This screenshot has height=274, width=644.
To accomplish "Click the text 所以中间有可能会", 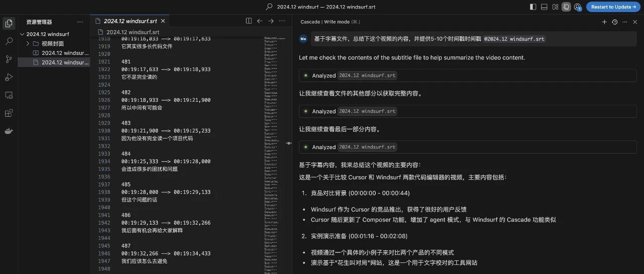I will [x=142, y=108].
